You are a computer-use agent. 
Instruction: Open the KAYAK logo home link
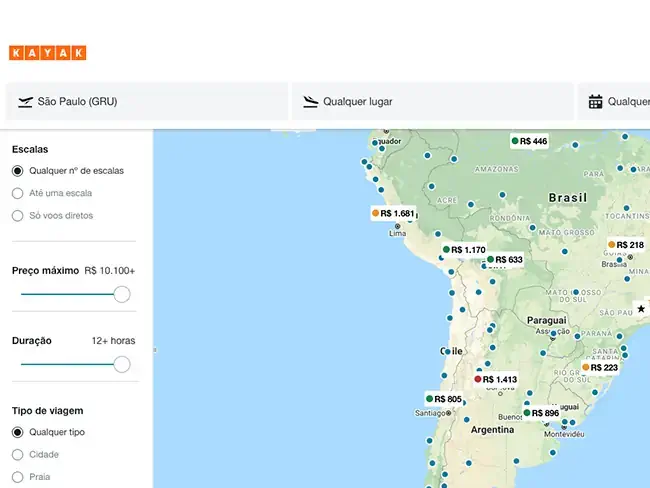pyautogui.click(x=48, y=53)
